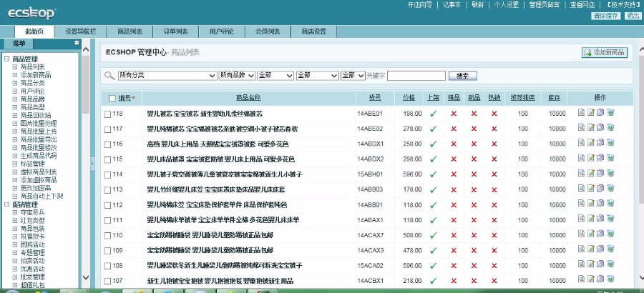Click the edit icon for product 115
Image resolution: width=644 pixels, height=293 pixels.
(590, 158)
